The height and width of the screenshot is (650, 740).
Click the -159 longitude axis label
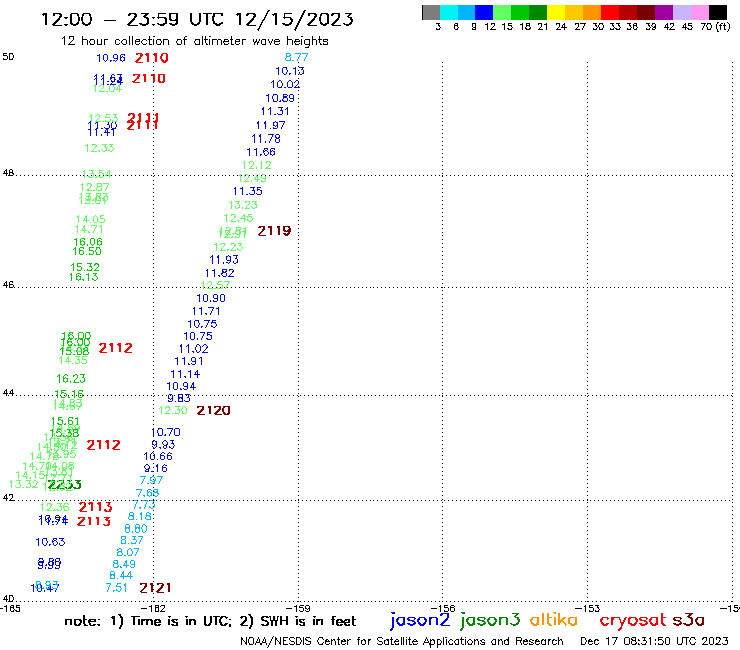[298, 608]
